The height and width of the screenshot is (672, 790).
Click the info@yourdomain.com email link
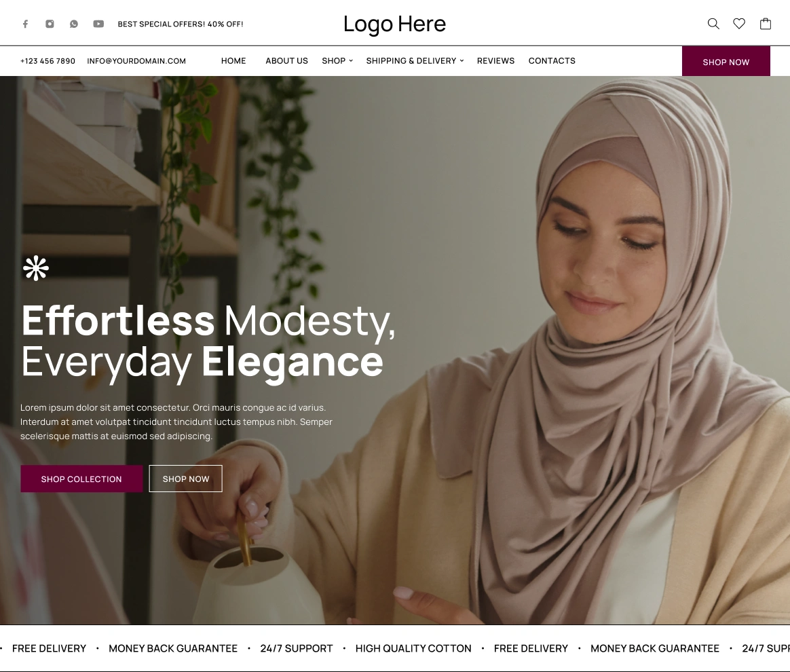pos(136,61)
